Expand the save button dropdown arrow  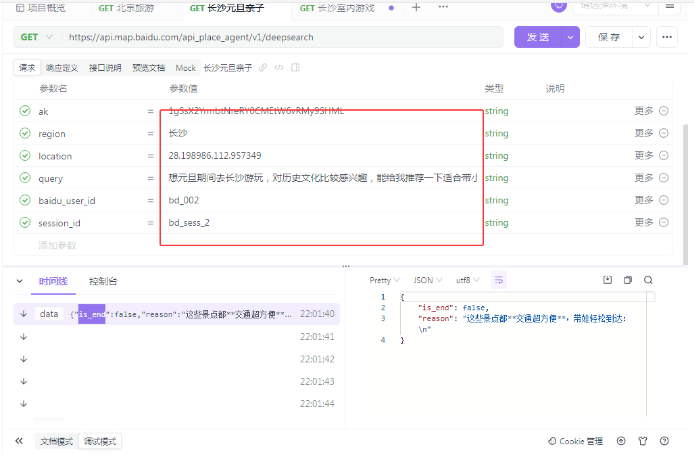641,37
